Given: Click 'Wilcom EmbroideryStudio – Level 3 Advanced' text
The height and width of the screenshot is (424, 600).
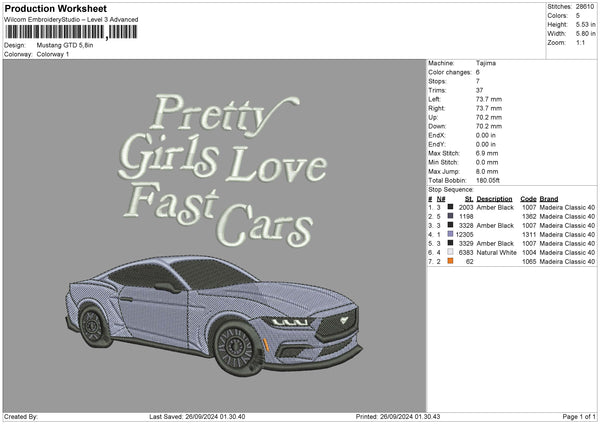Looking at the screenshot, I should click(71, 20).
